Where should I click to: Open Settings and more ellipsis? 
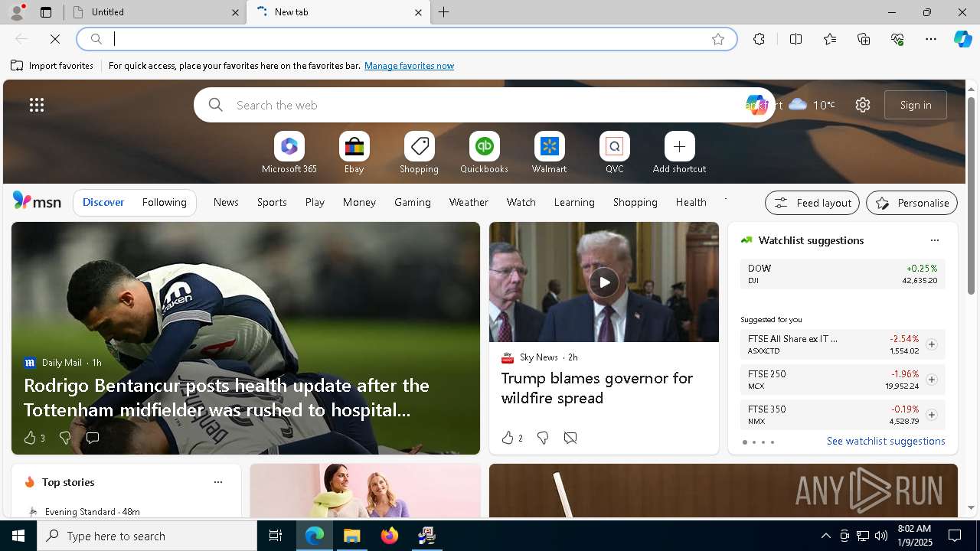[x=931, y=39]
